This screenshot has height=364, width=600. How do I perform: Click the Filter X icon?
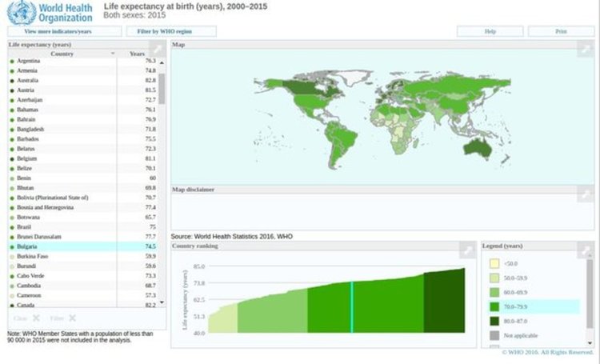[x=72, y=318]
